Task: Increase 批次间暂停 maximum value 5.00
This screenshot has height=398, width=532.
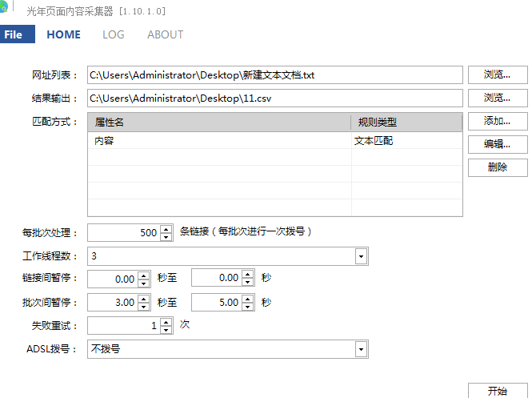Action: click(x=248, y=299)
